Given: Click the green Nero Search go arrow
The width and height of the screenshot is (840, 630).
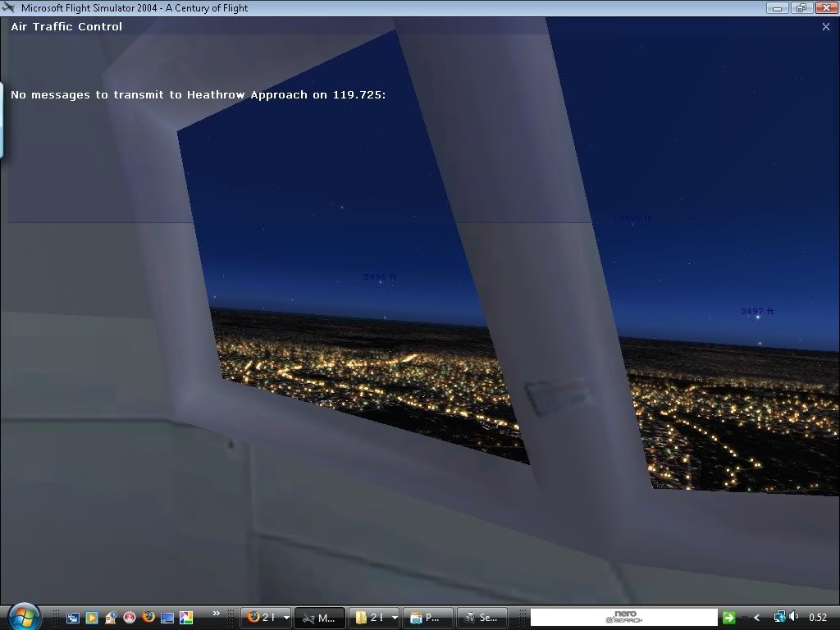Looking at the screenshot, I should pos(728,618).
